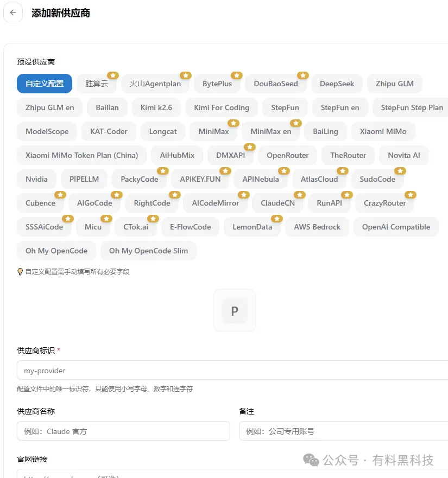
Task: Choose the Micu preset
Action: click(x=93, y=227)
